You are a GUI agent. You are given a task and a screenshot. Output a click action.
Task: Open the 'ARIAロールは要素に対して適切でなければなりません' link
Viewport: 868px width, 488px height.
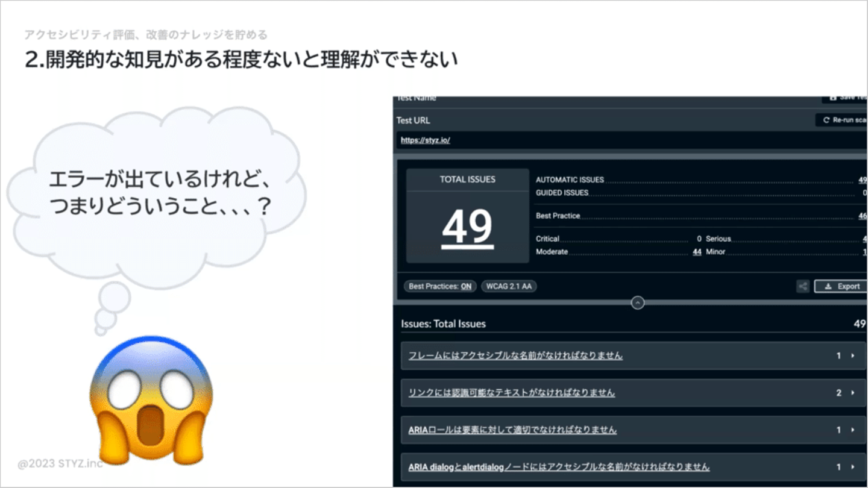click(512, 430)
